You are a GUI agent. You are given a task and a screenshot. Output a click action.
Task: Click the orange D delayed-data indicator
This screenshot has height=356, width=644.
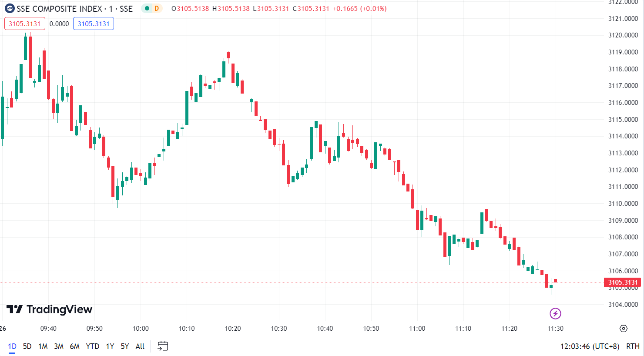point(156,8)
